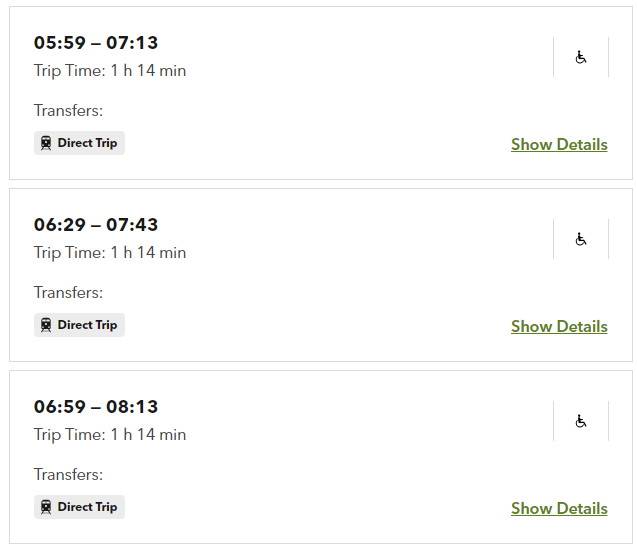Click train icon on 05:59 trip badge
This screenshot has height=551, width=637.
[x=46, y=143]
